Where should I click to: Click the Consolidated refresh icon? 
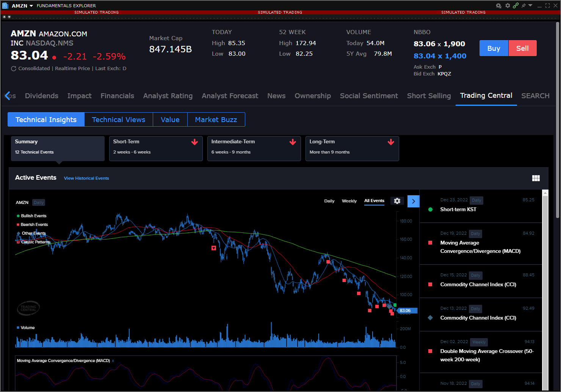[14, 69]
